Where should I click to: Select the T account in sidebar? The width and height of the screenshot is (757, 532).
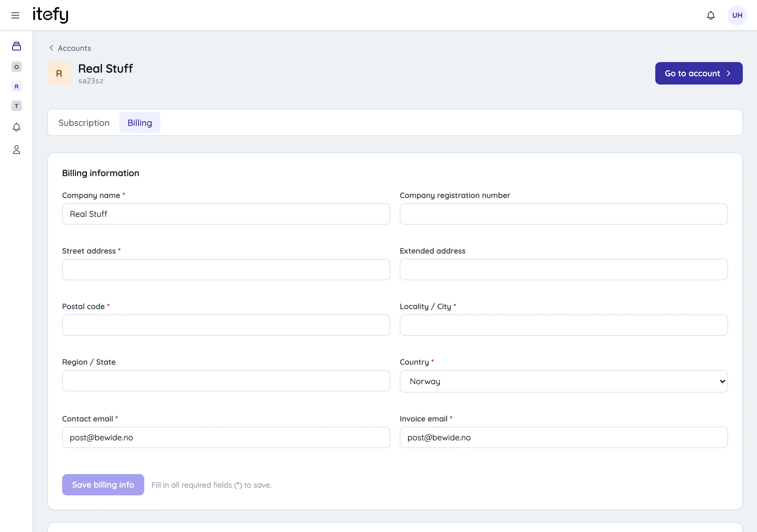point(17,106)
